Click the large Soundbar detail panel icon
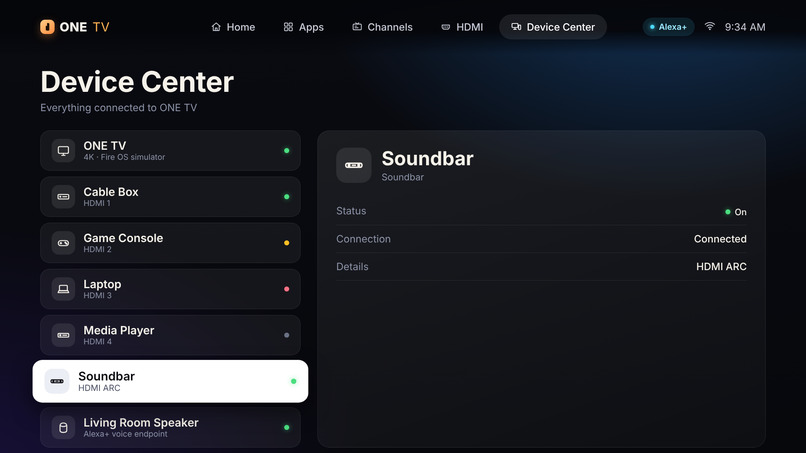 pos(354,165)
